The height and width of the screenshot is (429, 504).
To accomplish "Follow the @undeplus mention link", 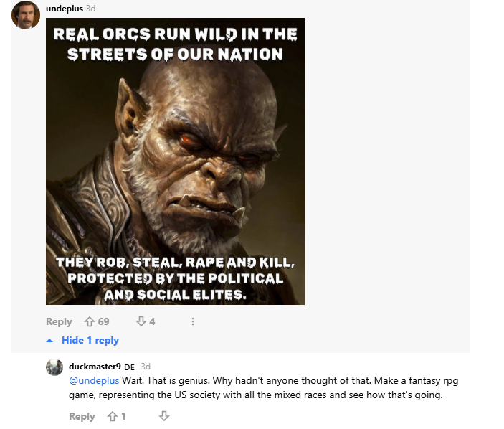I will pos(94,380).
